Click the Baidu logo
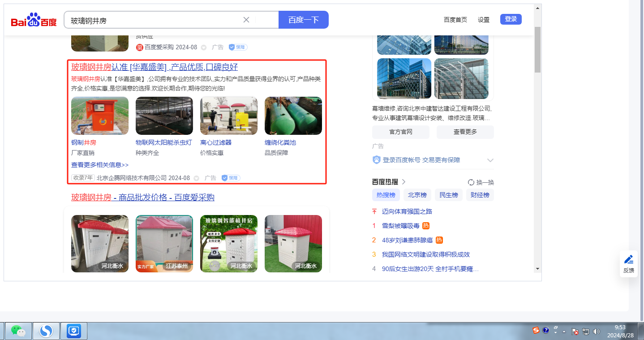This screenshot has height=340, width=644. (x=34, y=20)
